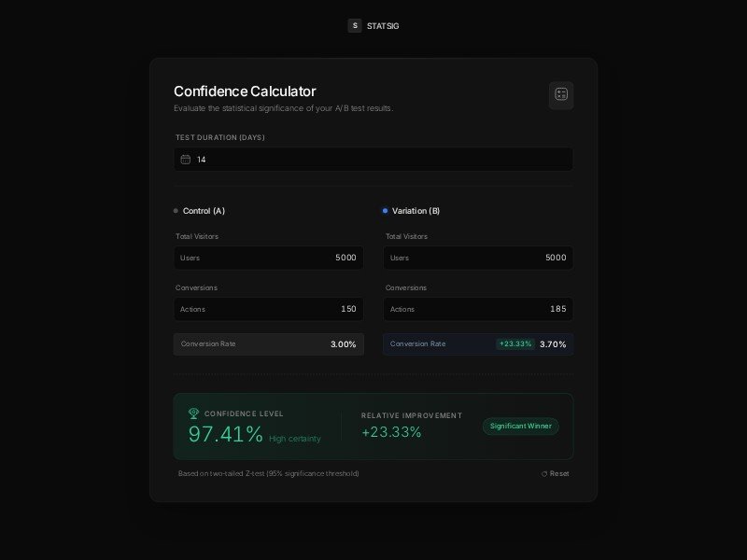
Task: Click the Significant Winner badge
Action: (520, 427)
